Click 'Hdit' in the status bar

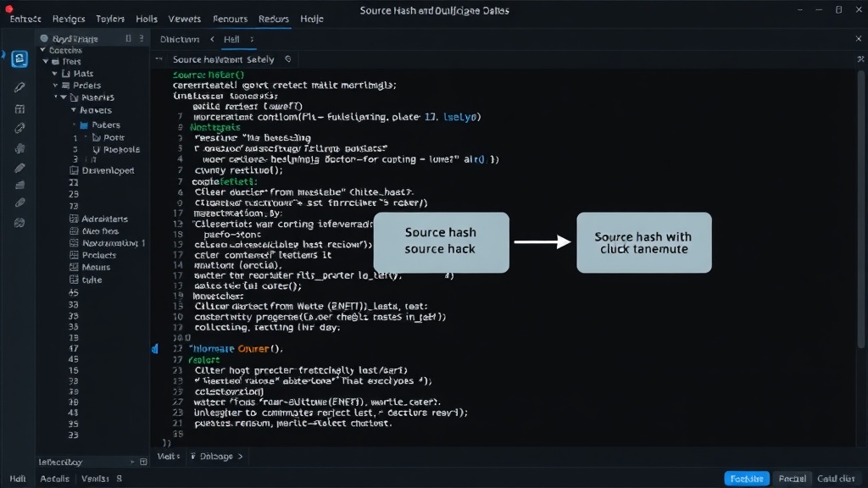(x=18, y=479)
